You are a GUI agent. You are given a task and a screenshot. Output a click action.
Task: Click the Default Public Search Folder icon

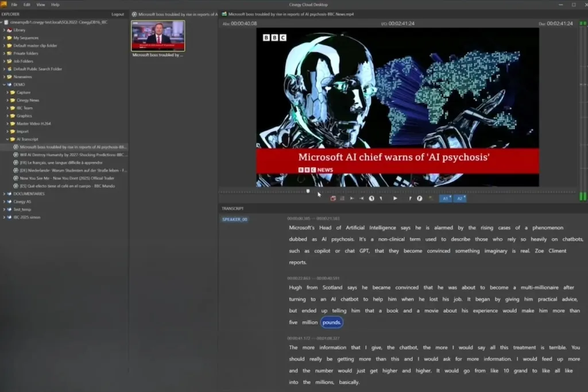[x=10, y=69]
